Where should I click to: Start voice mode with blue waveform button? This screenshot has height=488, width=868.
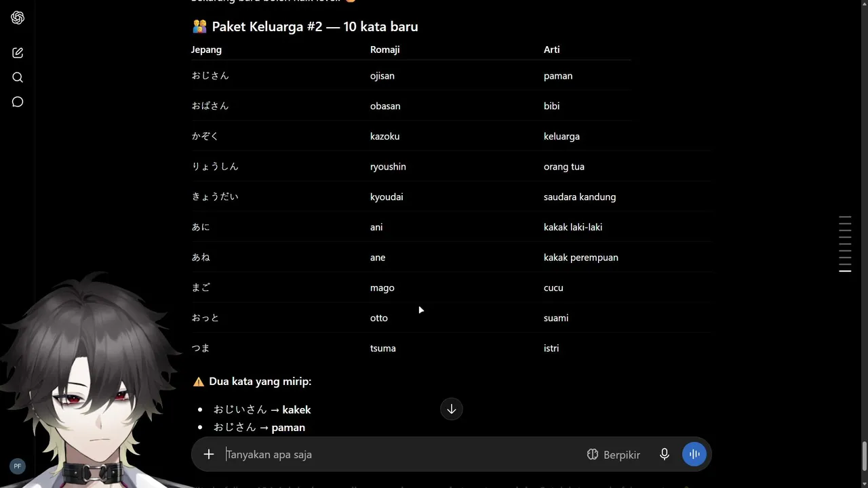click(x=694, y=454)
